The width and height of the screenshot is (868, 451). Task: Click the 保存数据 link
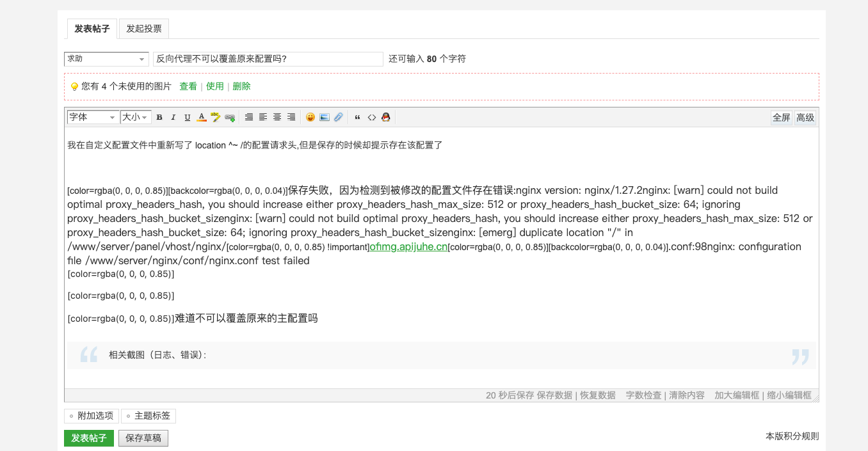point(554,395)
